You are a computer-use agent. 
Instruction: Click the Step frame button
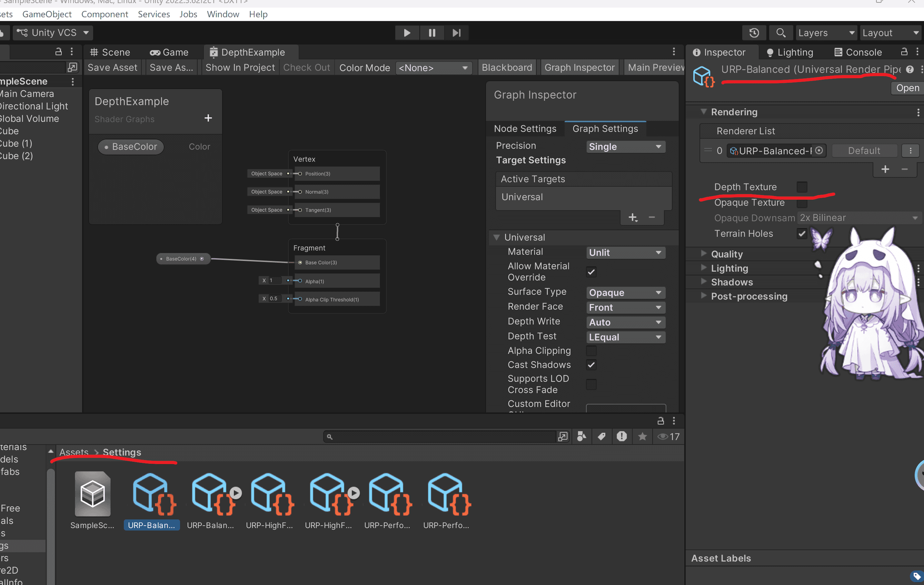tap(456, 33)
